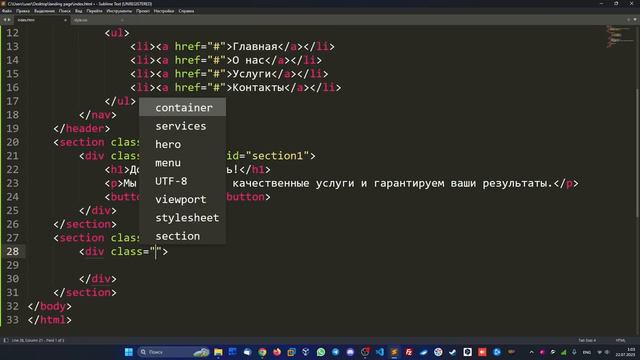Launch Google Chrome from the taskbar

pos(262,352)
